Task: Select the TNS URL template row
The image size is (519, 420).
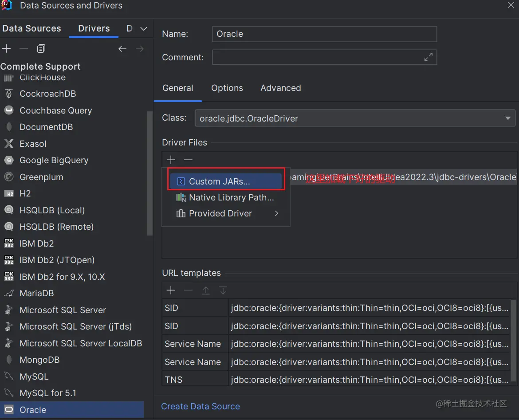Action: point(336,380)
